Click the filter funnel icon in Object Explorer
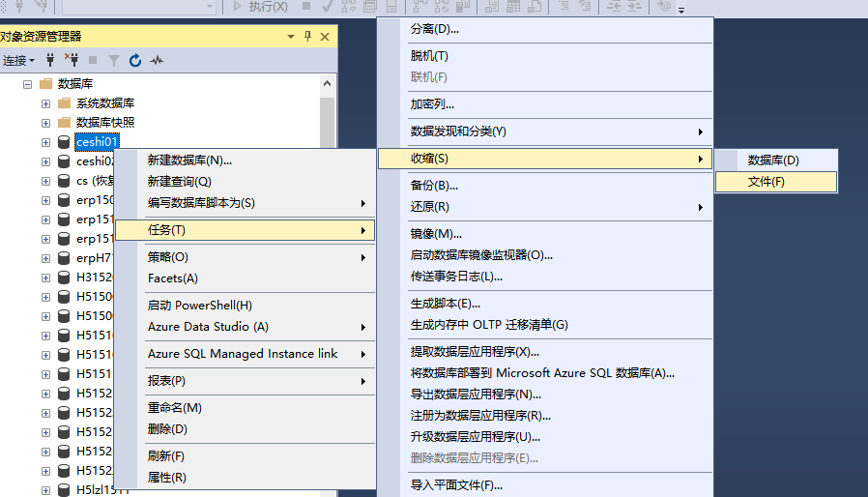Image resolution: width=868 pixels, height=497 pixels. [114, 60]
